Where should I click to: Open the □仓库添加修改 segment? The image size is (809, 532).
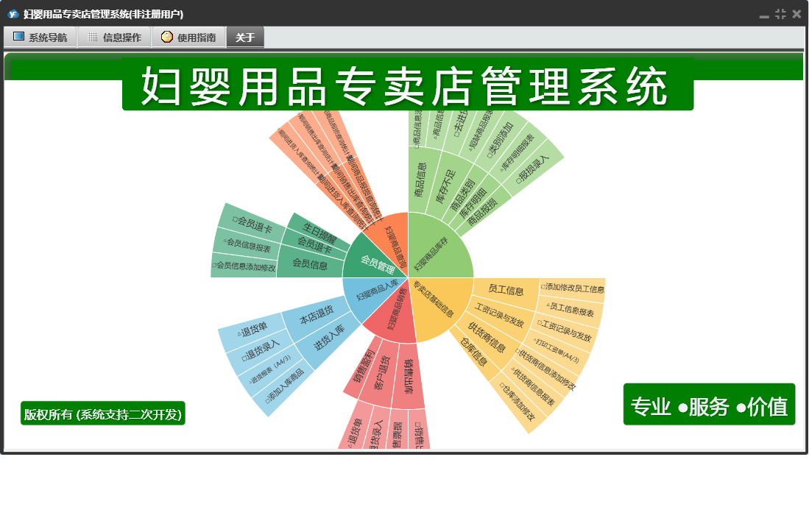coord(517,402)
